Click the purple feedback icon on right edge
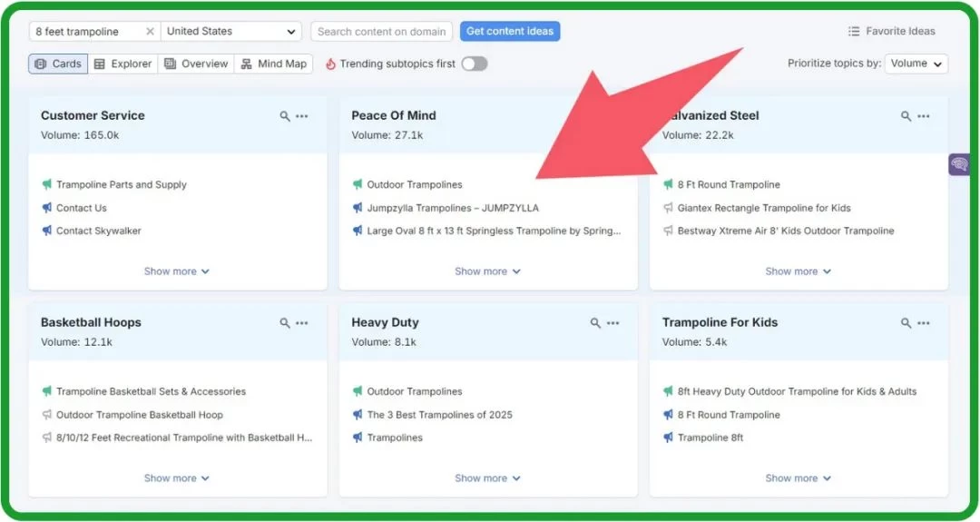This screenshot has width=980, height=522. point(959,164)
